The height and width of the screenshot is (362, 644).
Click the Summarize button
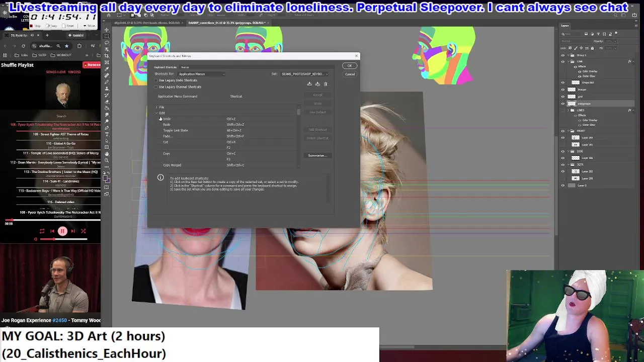(317, 155)
